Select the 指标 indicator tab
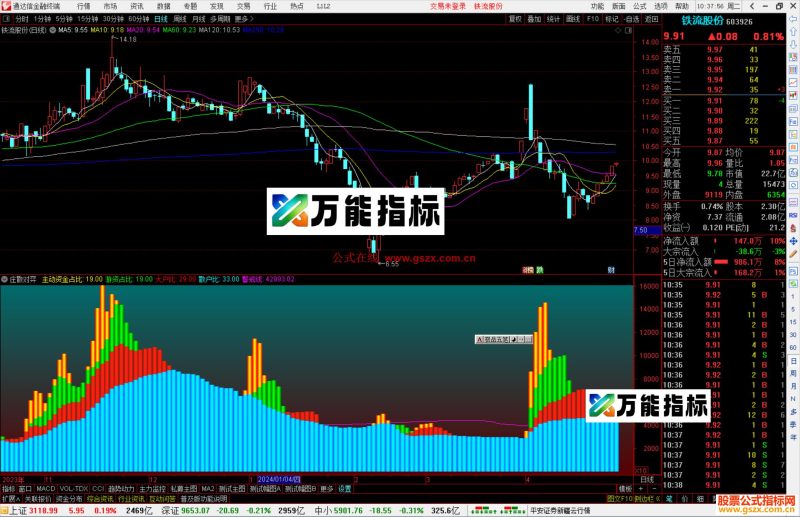Screen dimensions: 800x517 click(9, 488)
